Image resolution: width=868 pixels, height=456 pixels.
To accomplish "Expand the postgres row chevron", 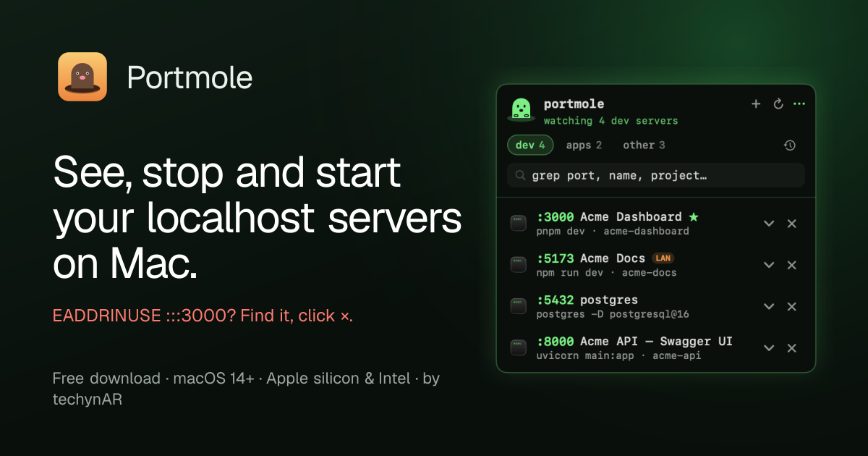I will tap(769, 307).
